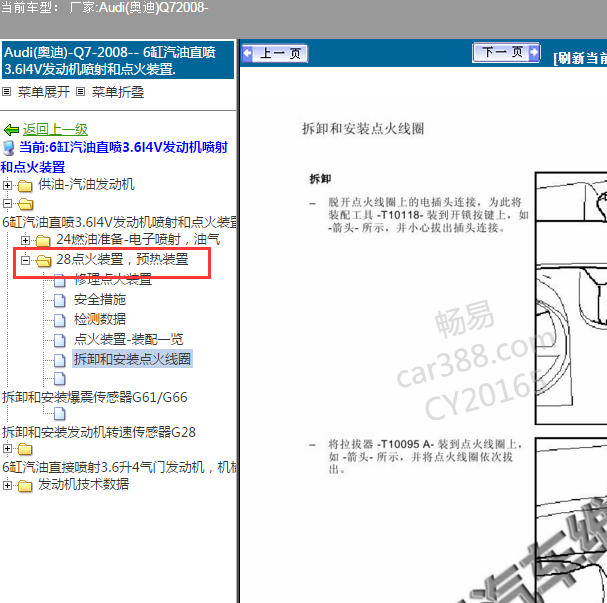This screenshot has height=603, width=607.
Task: Open 拆卸和安装爆震传感器G61/G66 page
Action: pos(95,397)
